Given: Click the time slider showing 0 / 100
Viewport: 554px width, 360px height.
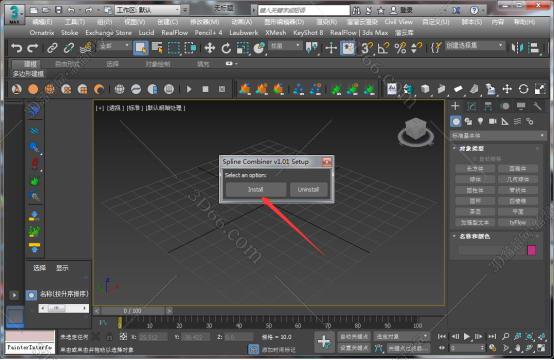Looking at the screenshot, I should point(133,311).
